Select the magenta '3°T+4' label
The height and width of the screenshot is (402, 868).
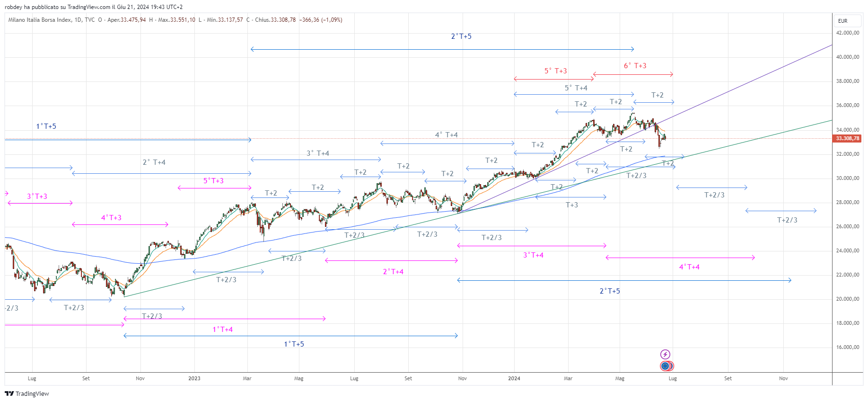coord(533,255)
